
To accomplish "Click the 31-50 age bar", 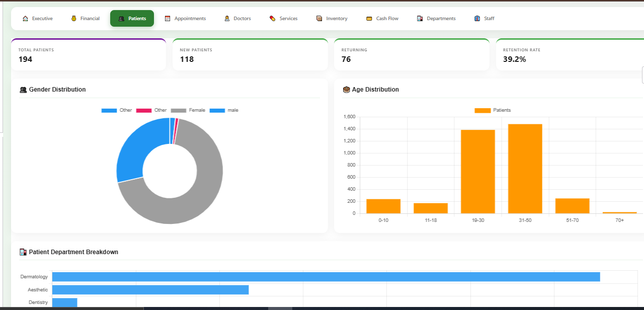I will pos(525,169).
